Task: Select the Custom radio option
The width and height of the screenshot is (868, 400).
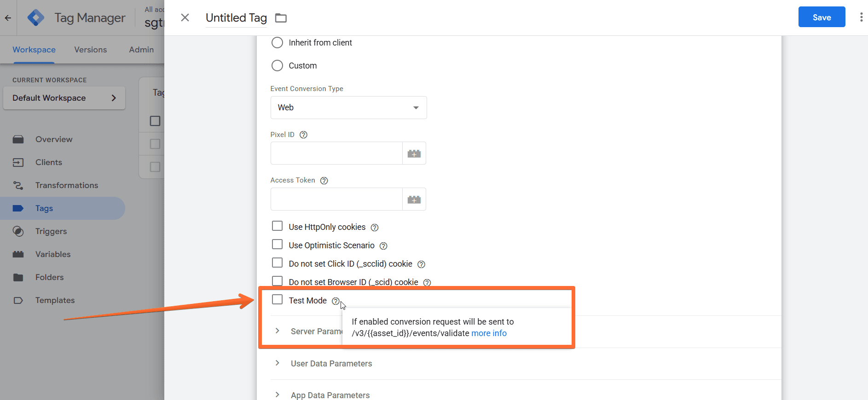Action: point(277,66)
